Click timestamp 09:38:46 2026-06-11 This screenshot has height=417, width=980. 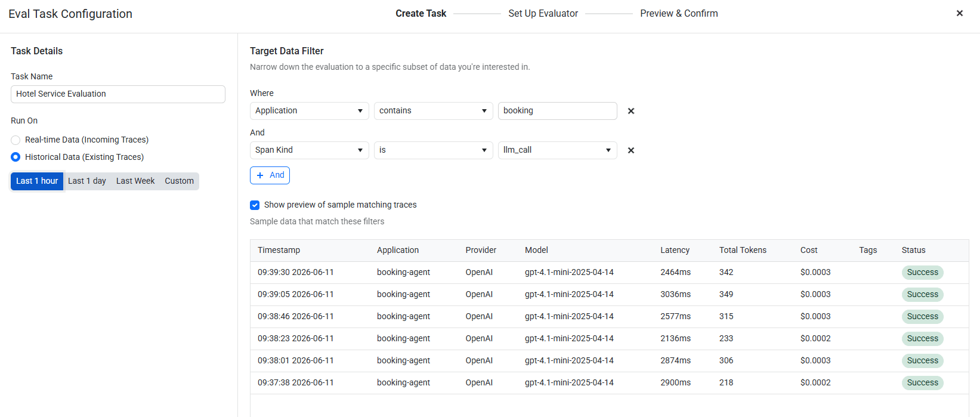(x=296, y=317)
